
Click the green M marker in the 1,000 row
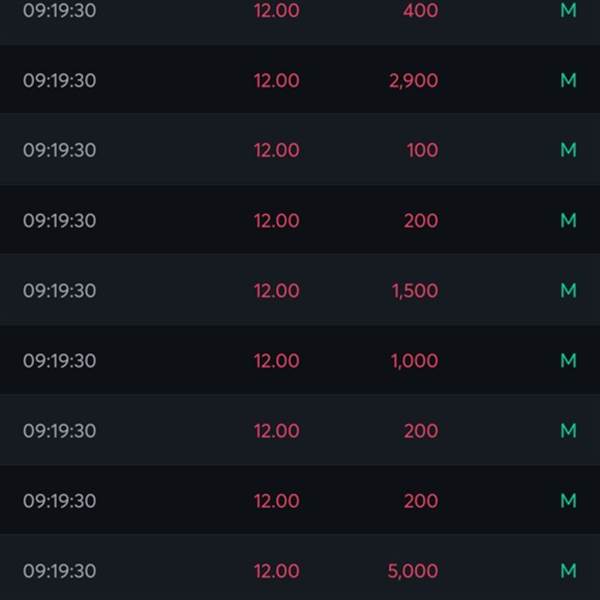568,360
